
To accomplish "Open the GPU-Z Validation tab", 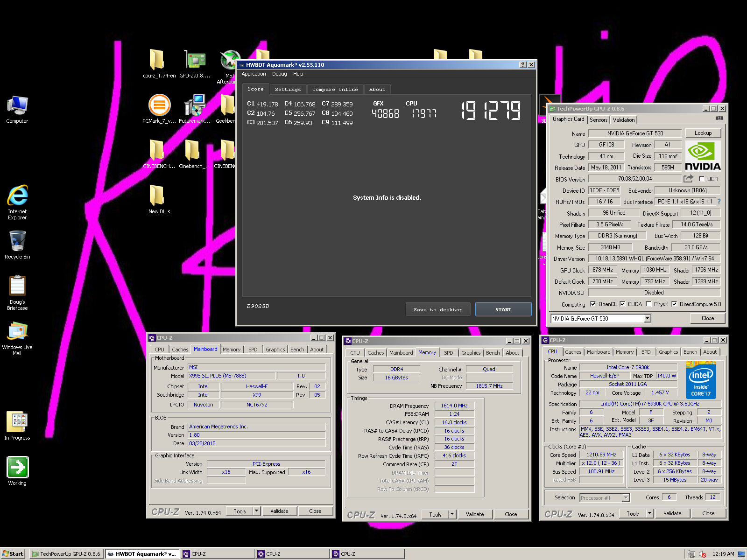I will point(624,120).
